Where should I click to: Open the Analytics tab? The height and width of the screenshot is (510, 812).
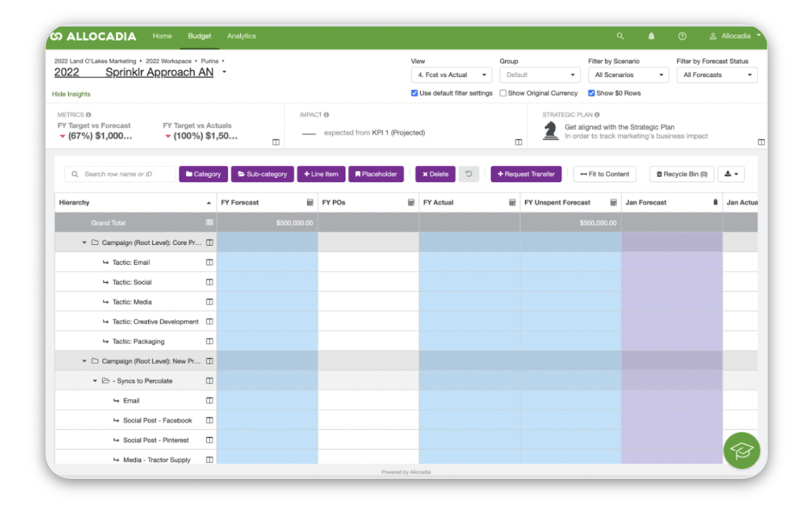pos(242,36)
